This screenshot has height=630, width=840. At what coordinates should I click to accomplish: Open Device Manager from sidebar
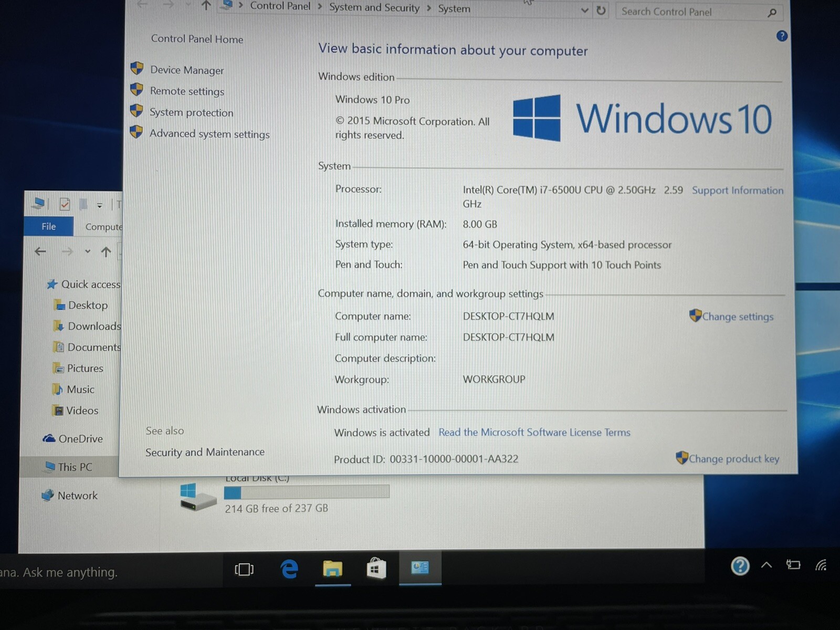point(187,70)
